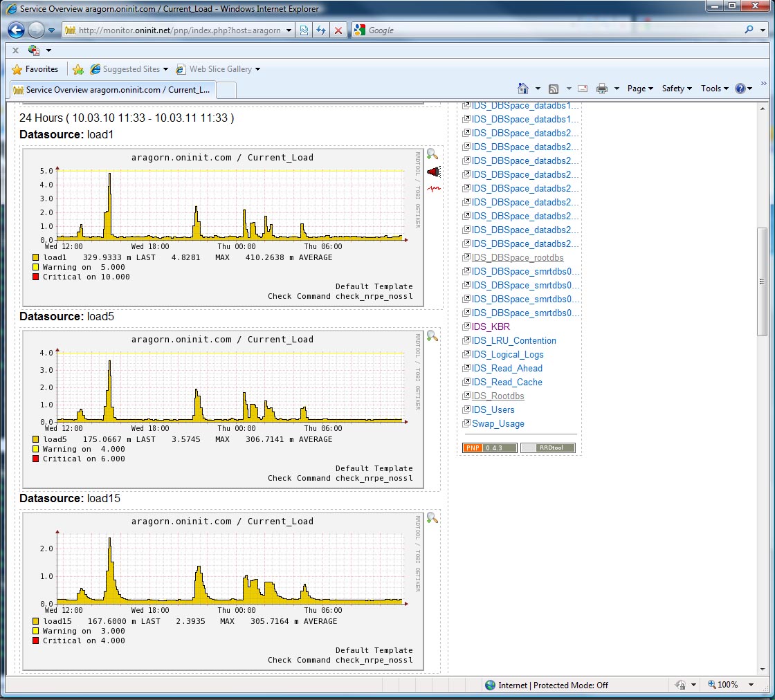The image size is (775, 700).
Task: Click the search magnifier icon
Action: [749, 30]
